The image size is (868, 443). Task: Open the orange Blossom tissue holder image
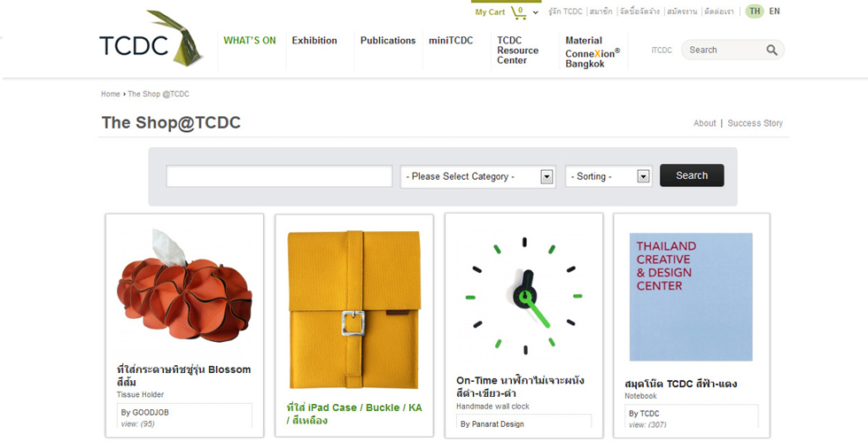click(x=184, y=285)
